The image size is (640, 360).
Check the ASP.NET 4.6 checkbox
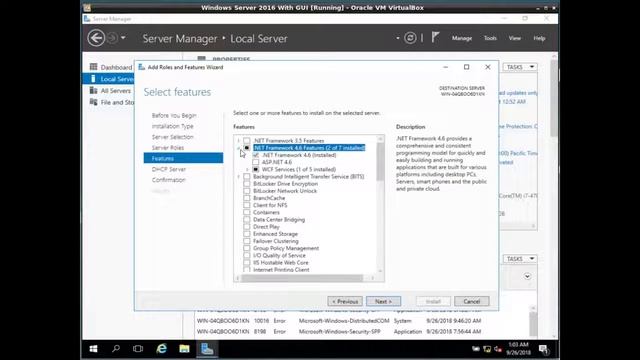click(256, 162)
